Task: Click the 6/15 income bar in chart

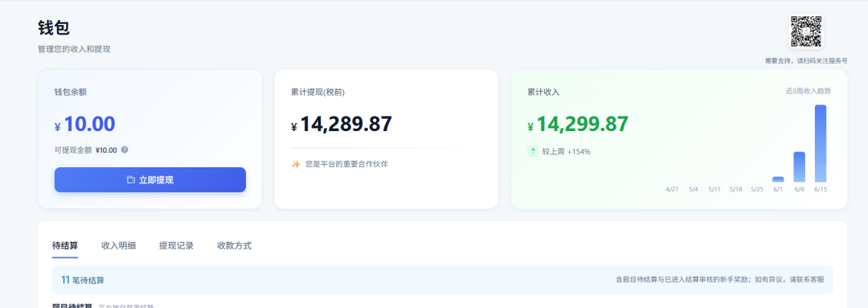Action: coord(821,143)
